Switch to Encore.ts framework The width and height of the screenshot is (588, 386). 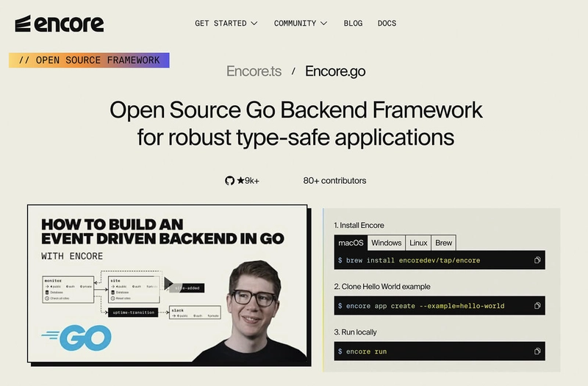tap(252, 71)
